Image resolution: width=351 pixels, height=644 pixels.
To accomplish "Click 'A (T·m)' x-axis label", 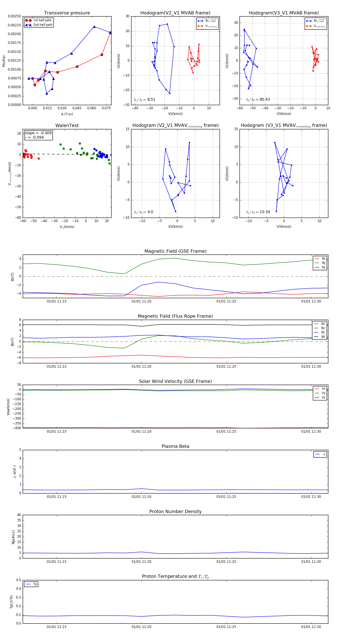I will [x=67, y=114].
